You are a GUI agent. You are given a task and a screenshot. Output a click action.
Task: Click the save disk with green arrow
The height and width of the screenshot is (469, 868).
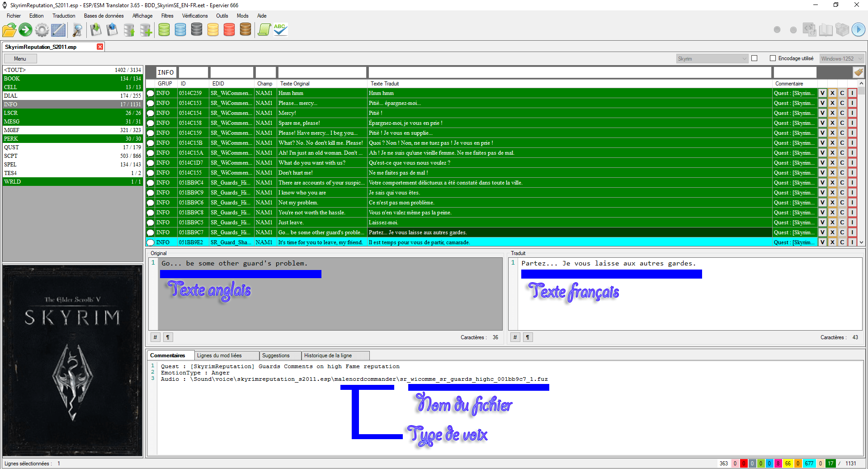click(96, 30)
